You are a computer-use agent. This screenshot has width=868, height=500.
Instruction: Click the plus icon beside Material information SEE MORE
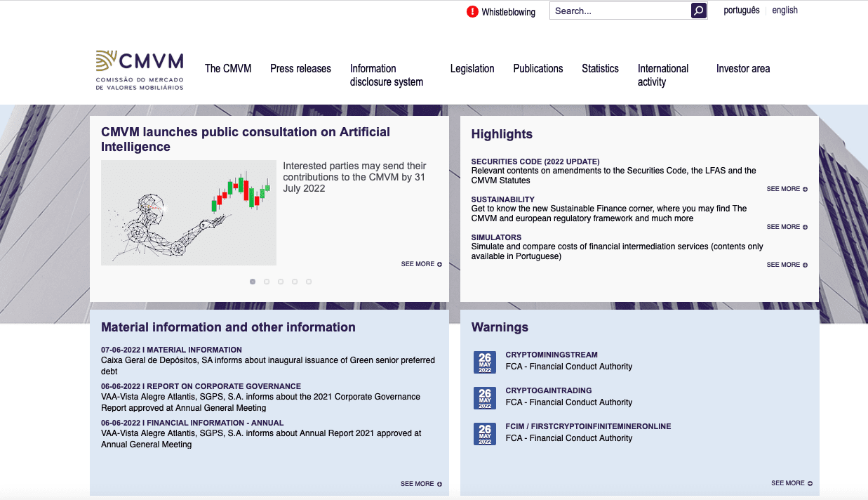(441, 483)
